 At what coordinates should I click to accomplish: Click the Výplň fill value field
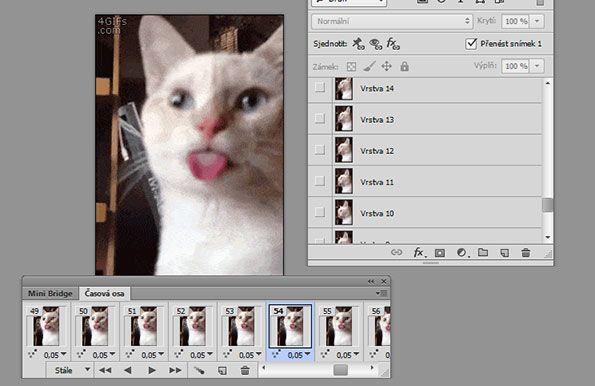516,66
